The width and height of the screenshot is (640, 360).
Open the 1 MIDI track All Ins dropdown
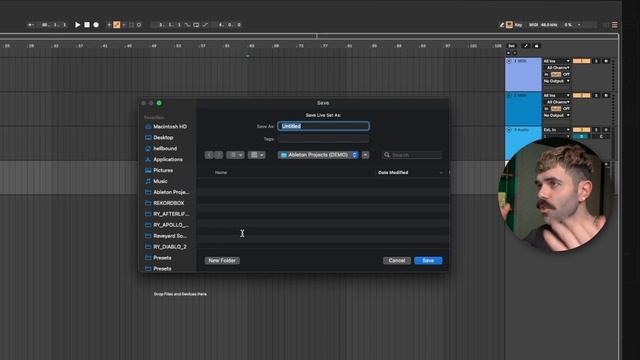(556, 61)
